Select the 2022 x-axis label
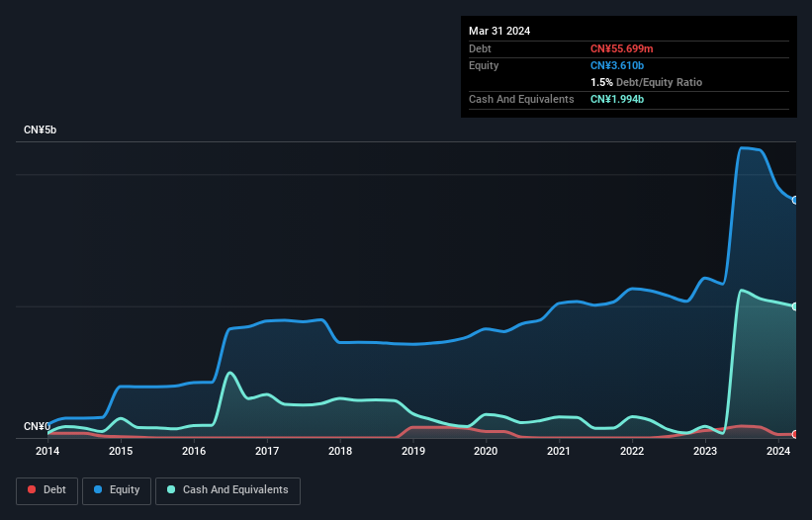The height and width of the screenshot is (520, 812). pyautogui.click(x=632, y=451)
